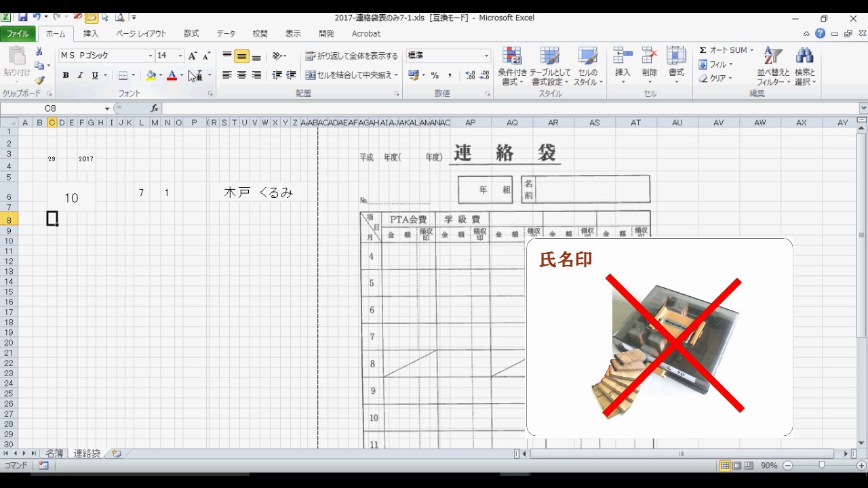Click the zoom slider handle in status bar
The image size is (868, 488).
(x=821, y=466)
